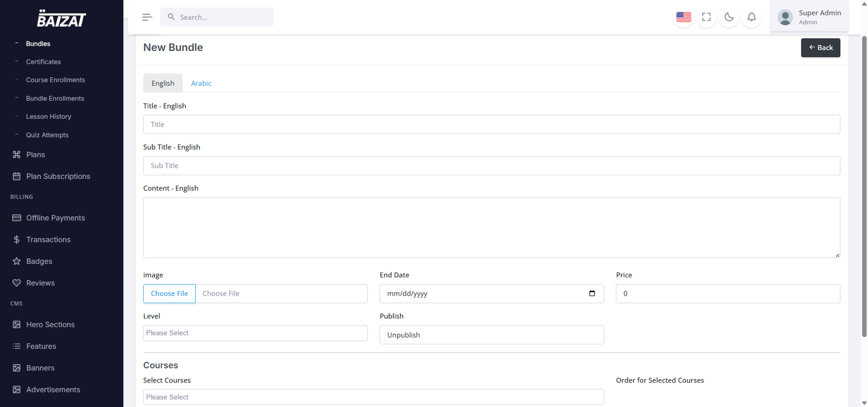This screenshot has width=868, height=407.
Task: Switch to the Arabic tab
Action: click(201, 84)
